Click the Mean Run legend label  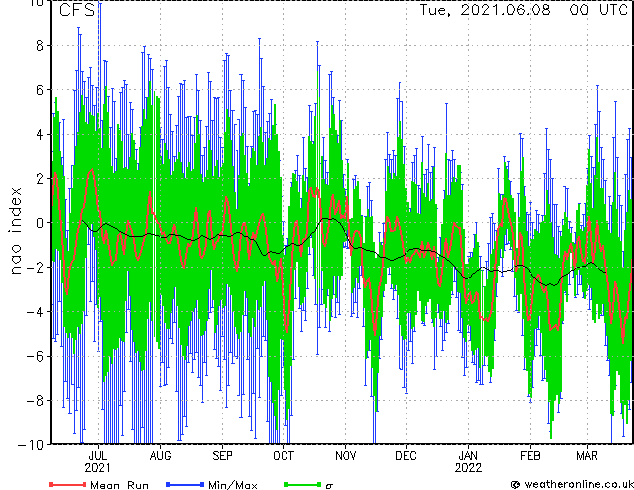(x=119, y=485)
